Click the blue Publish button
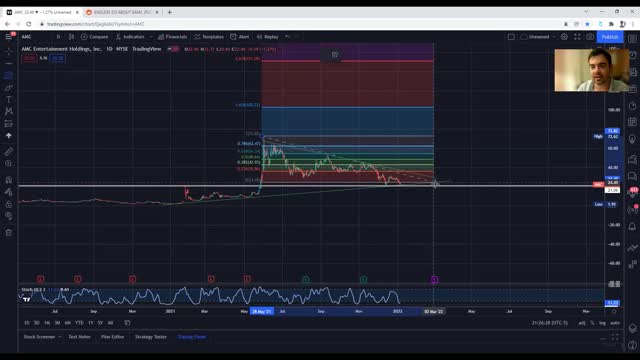Image resolution: width=640 pixels, height=360 pixels. tap(610, 37)
